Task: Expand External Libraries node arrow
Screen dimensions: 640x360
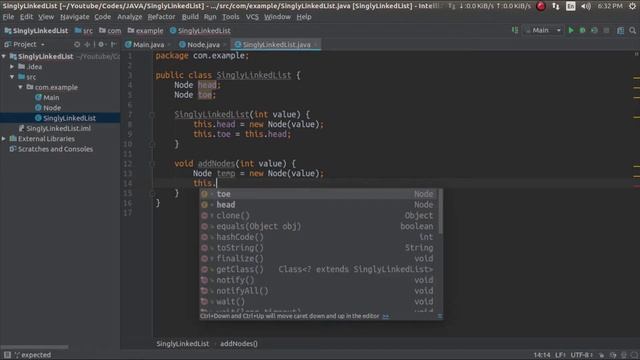Action: (4, 138)
